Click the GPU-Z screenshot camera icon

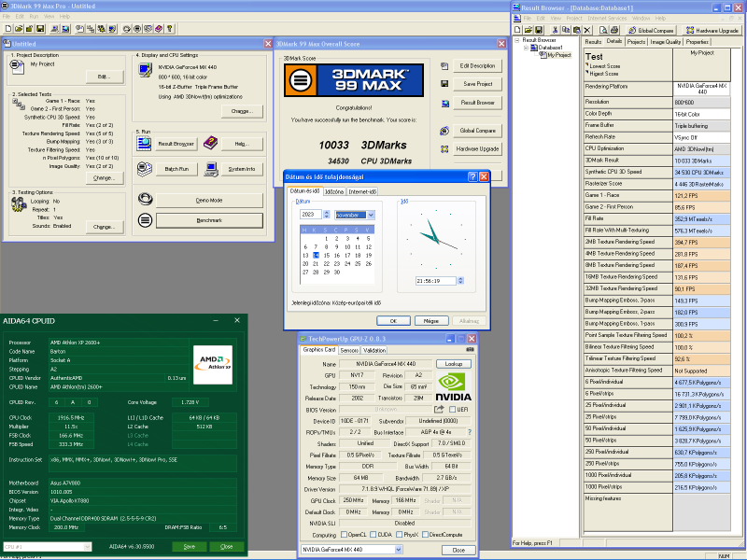pos(470,349)
